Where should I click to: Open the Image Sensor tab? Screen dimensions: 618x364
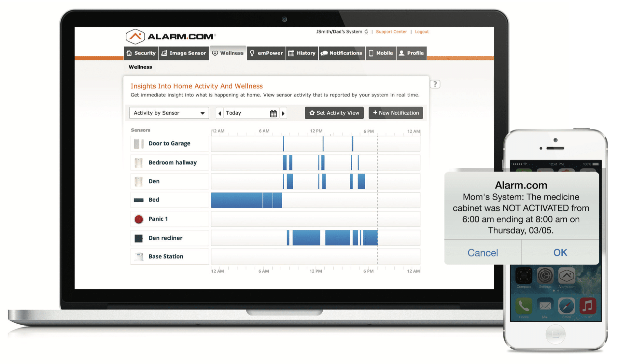pos(184,53)
